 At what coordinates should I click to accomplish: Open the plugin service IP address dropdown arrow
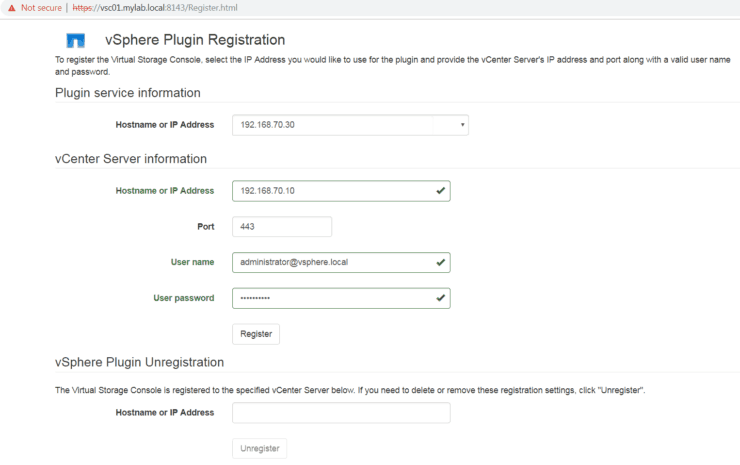(x=462, y=125)
